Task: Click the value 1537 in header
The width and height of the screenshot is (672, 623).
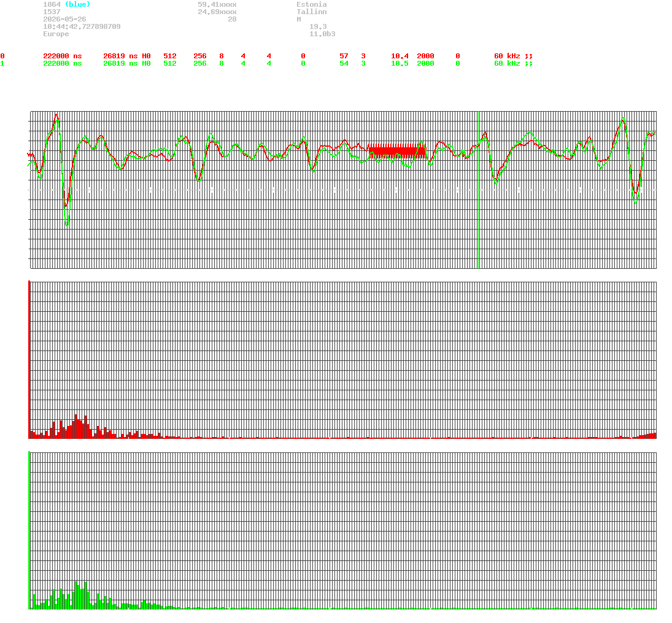Action: click(52, 12)
